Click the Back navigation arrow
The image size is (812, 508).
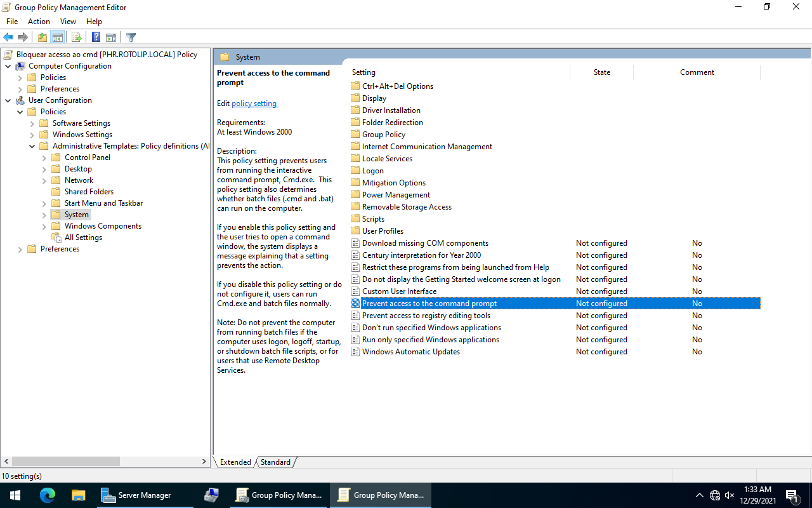(8, 37)
